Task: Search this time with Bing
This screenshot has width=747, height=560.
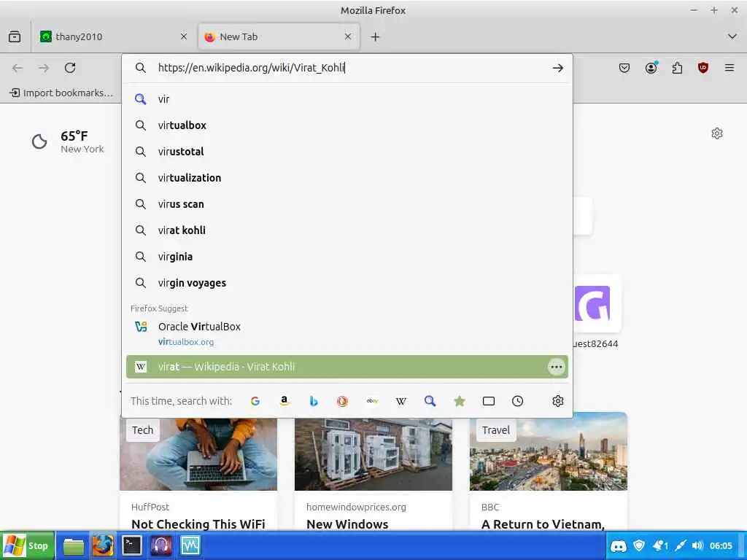Action: click(x=313, y=401)
